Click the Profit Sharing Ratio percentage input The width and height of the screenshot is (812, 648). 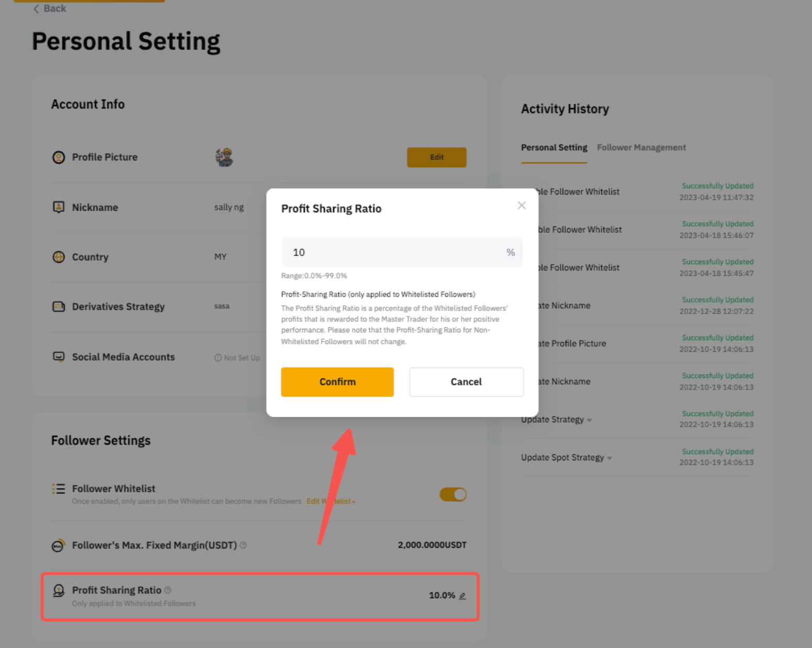point(393,253)
